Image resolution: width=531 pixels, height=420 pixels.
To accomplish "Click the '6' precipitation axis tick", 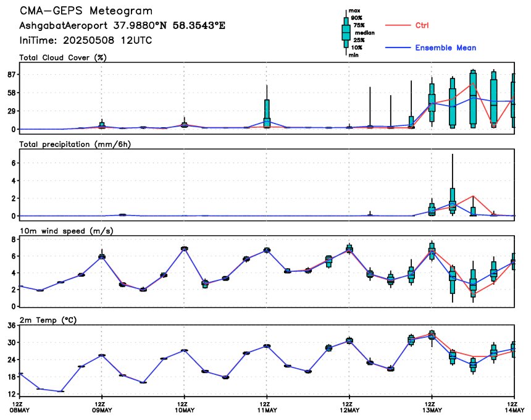I will tap(14, 163).
